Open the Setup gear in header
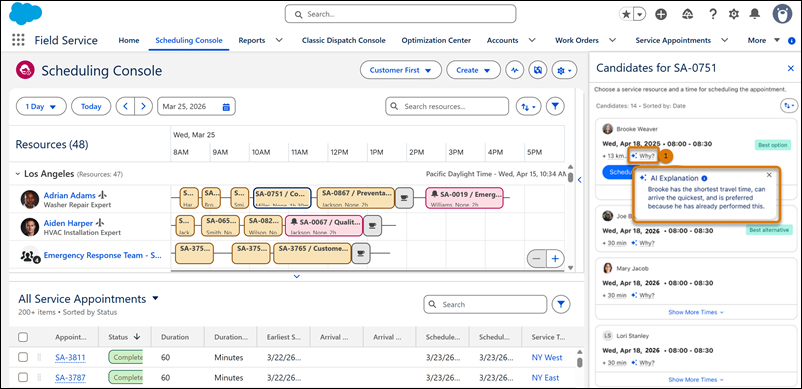 pyautogui.click(x=734, y=14)
